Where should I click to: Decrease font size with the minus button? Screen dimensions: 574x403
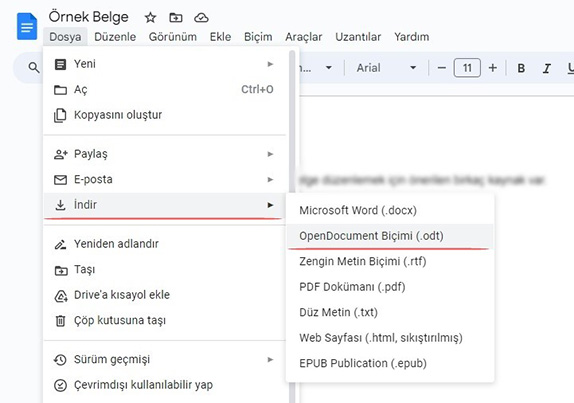(441, 68)
